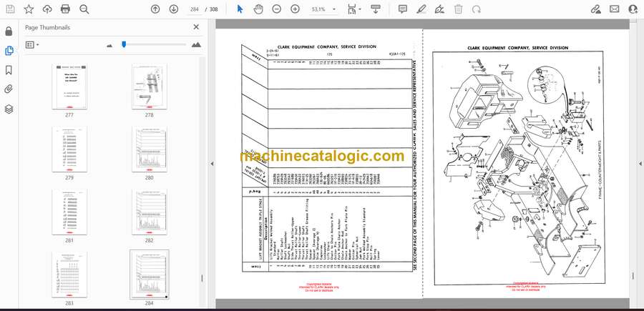Click the Rotate page icon
Image resolution: width=644 pixels, height=311 pixels.
point(477,9)
